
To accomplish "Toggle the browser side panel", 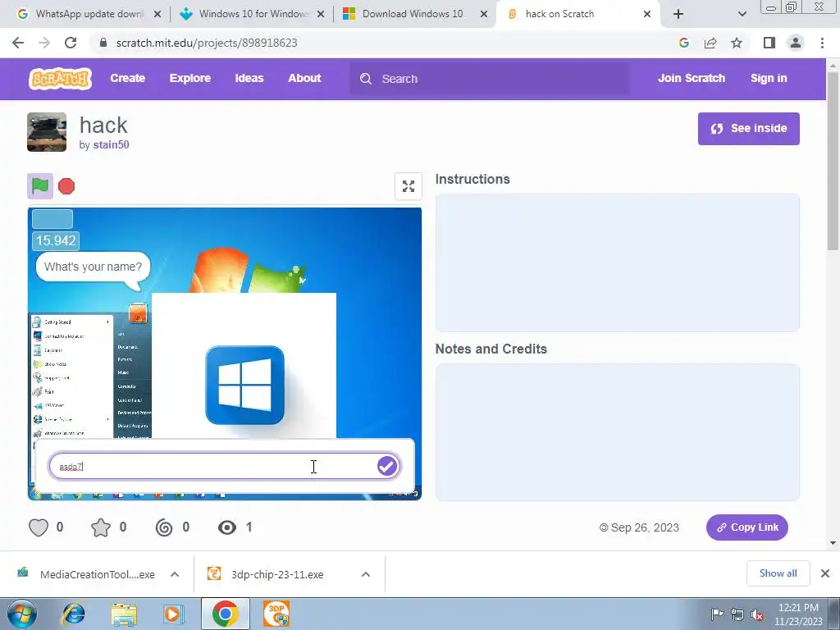I will pos(769,43).
